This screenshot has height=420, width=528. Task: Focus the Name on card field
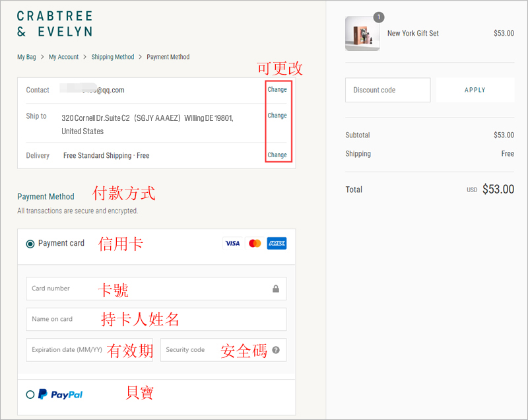156,320
